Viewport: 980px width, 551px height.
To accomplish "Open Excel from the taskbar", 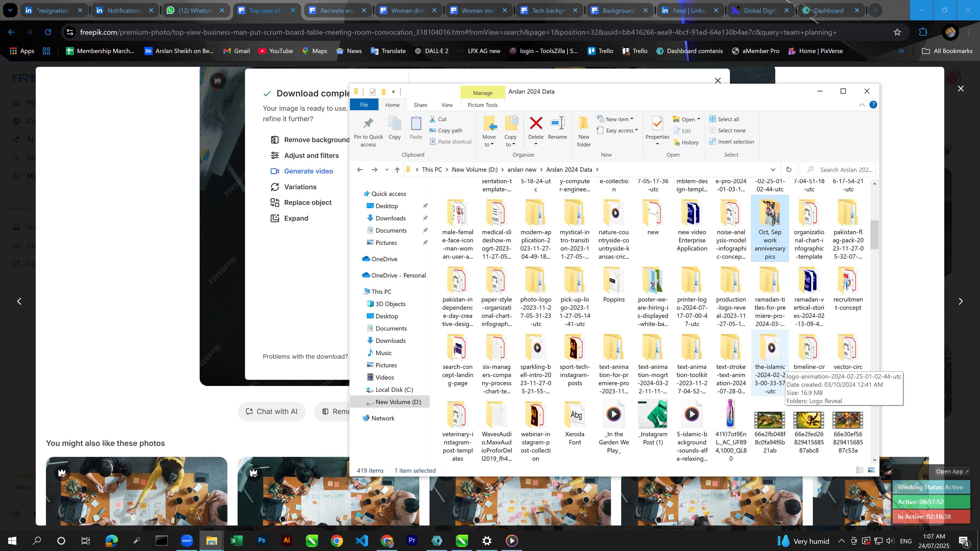I will click(236, 540).
